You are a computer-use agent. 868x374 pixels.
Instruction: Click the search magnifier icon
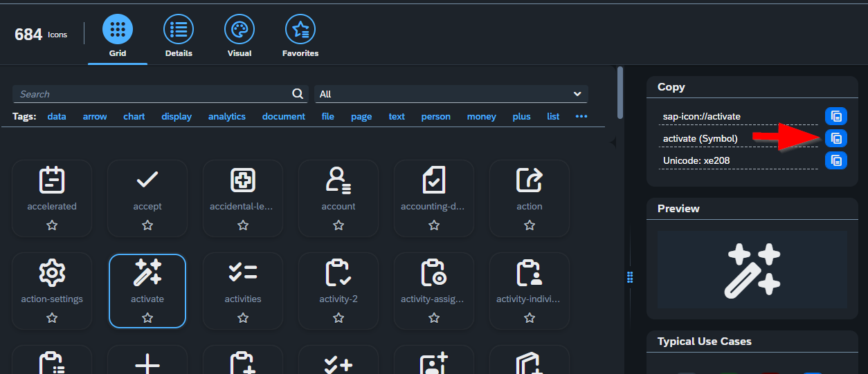pyautogui.click(x=298, y=94)
